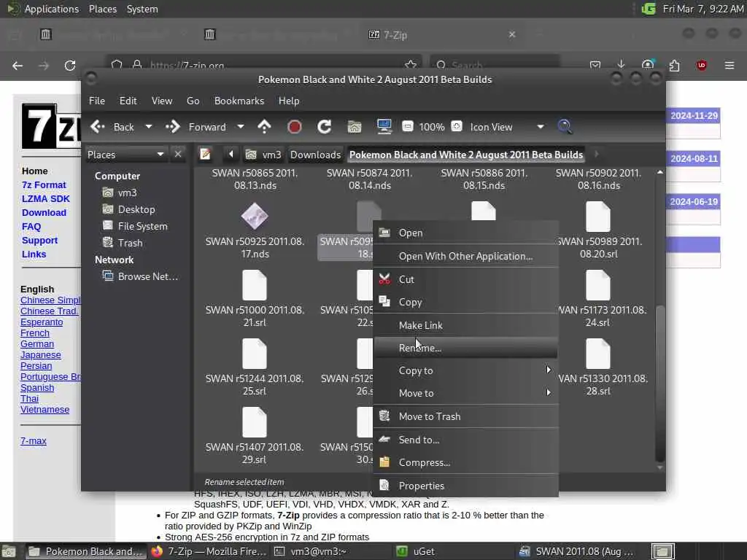Open the Go menu in file manager
The width and height of the screenshot is (747, 560).
point(193,101)
